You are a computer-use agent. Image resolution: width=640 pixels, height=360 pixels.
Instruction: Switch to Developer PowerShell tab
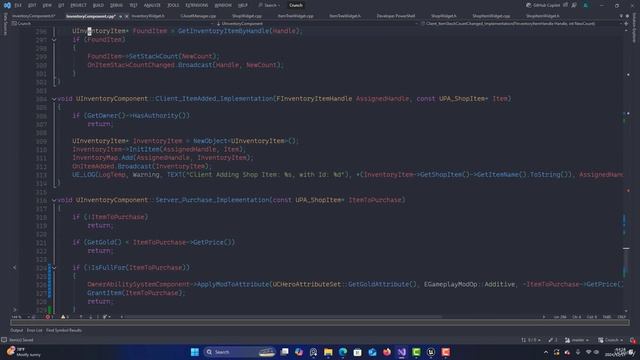(x=396, y=16)
